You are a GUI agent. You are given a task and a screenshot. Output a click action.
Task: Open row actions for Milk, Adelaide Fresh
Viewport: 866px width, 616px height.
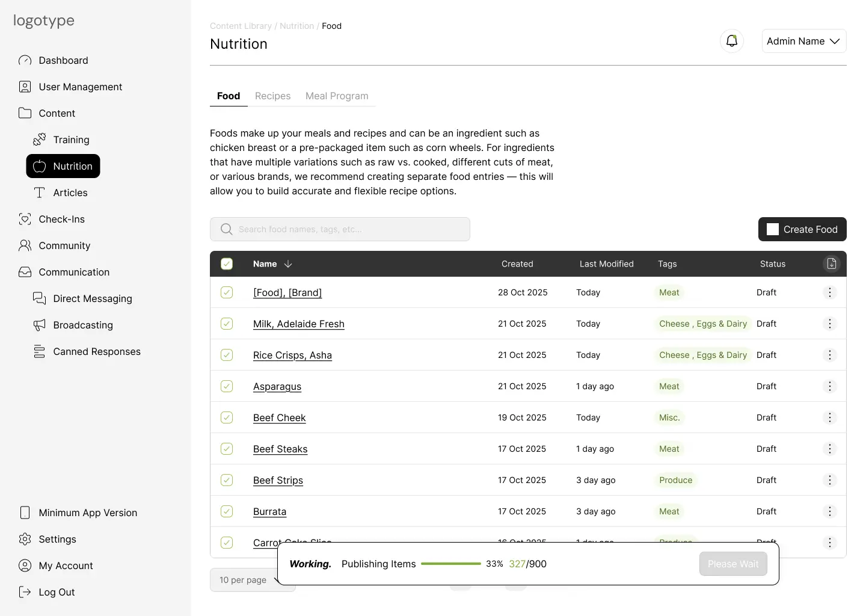tap(830, 324)
